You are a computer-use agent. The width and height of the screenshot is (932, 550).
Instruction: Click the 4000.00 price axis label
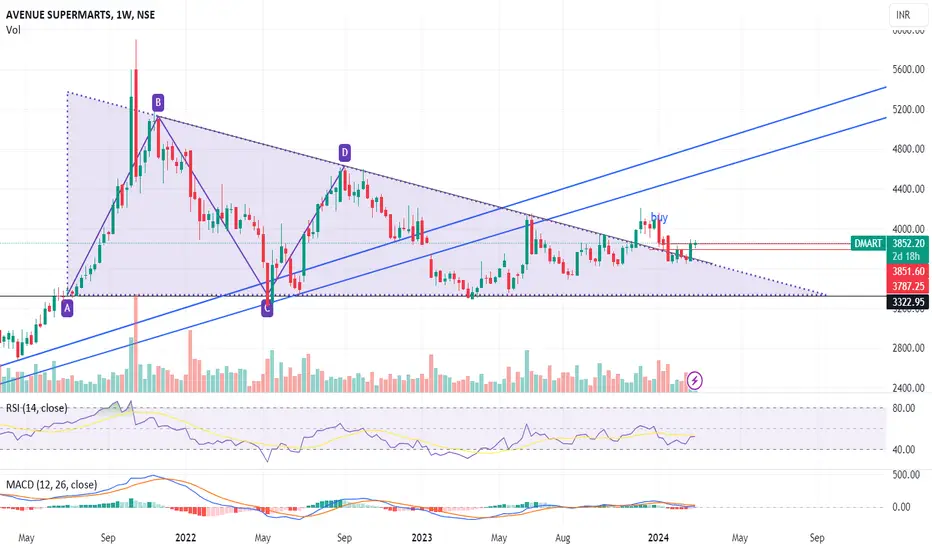click(x=908, y=229)
